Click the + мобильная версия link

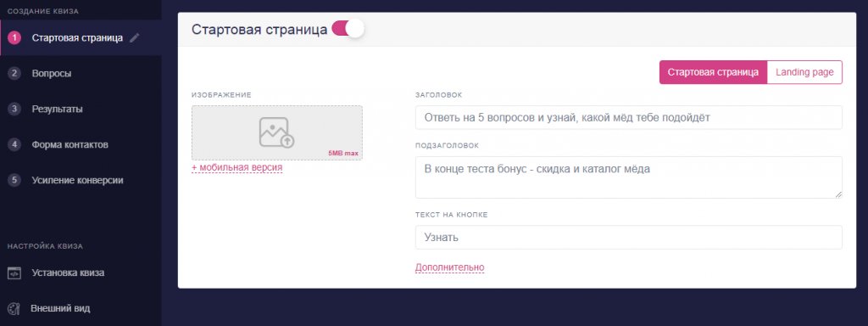237,167
